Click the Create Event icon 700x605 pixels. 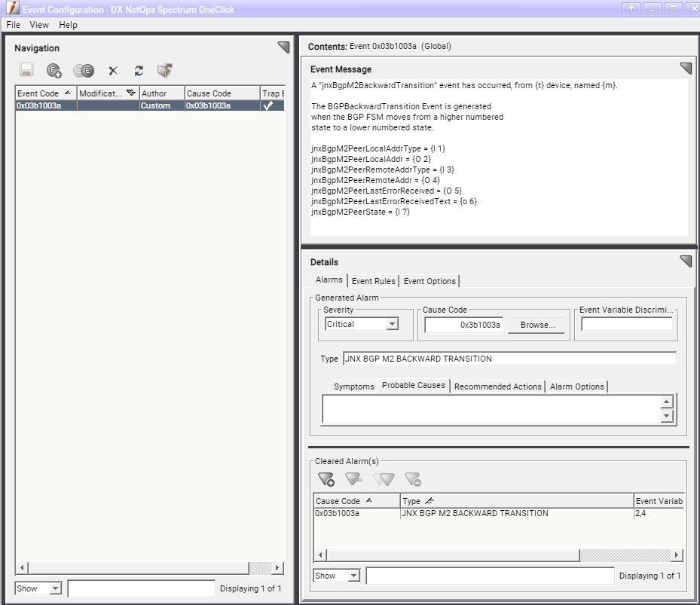(54, 70)
